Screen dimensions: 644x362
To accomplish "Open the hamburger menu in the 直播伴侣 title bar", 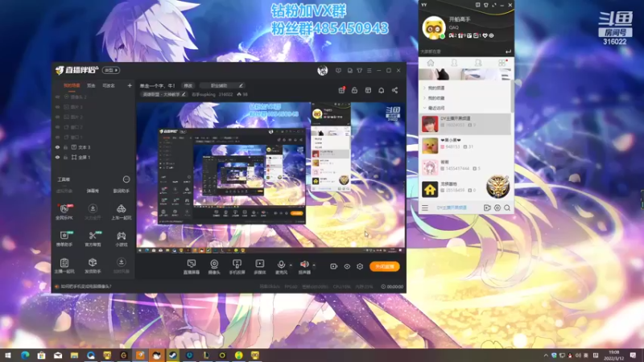I will (369, 71).
